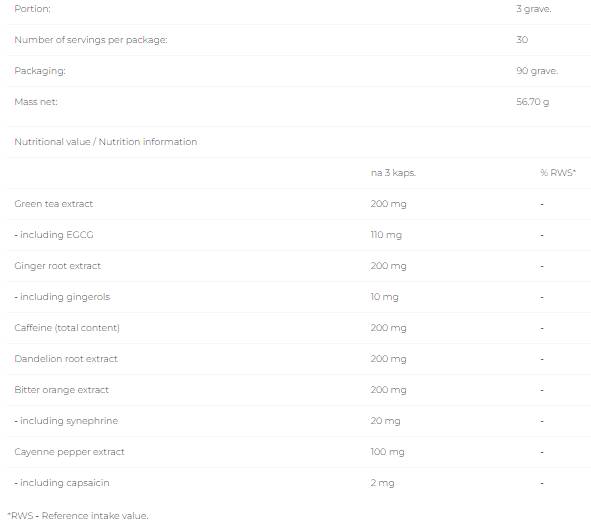The height and width of the screenshot is (530, 591).
Task: Click the Portion value 3 grave.
Action: click(534, 9)
